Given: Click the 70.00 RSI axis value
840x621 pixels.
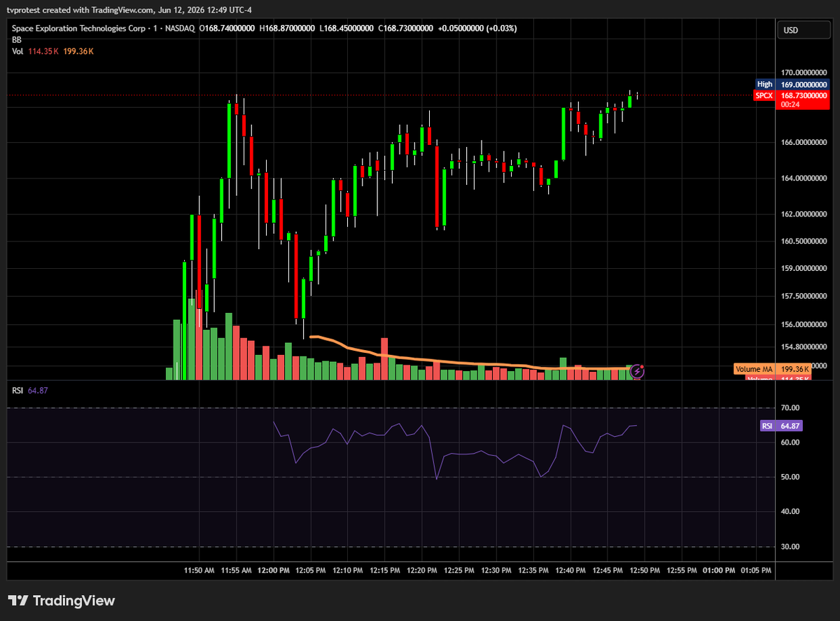Looking at the screenshot, I should click(x=790, y=407).
